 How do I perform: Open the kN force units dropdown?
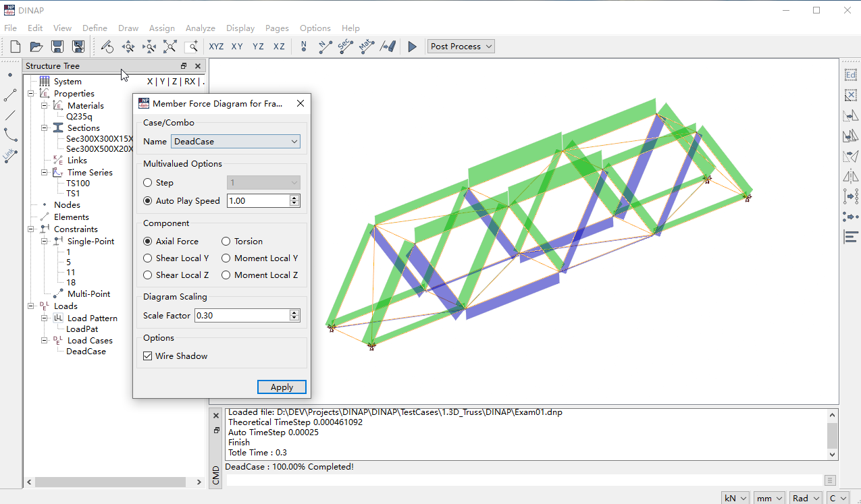[735, 498]
